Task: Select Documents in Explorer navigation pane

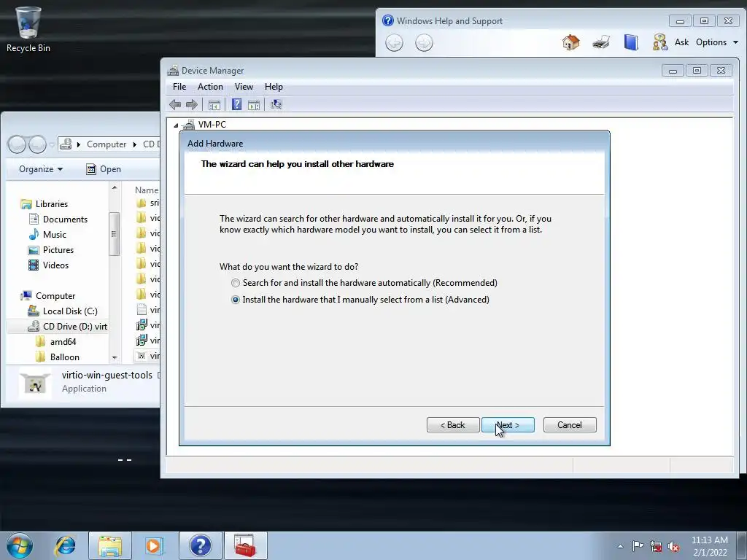Action: tap(58, 219)
